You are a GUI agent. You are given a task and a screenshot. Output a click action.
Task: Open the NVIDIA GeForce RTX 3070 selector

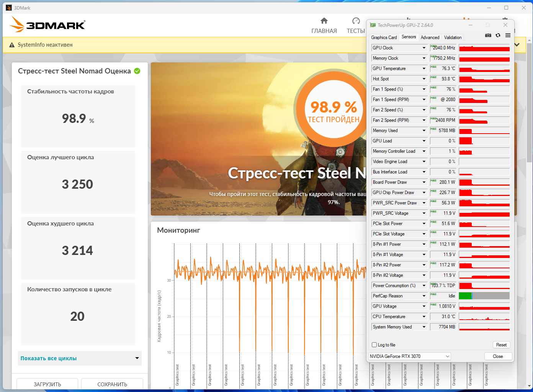tap(409, 356)
